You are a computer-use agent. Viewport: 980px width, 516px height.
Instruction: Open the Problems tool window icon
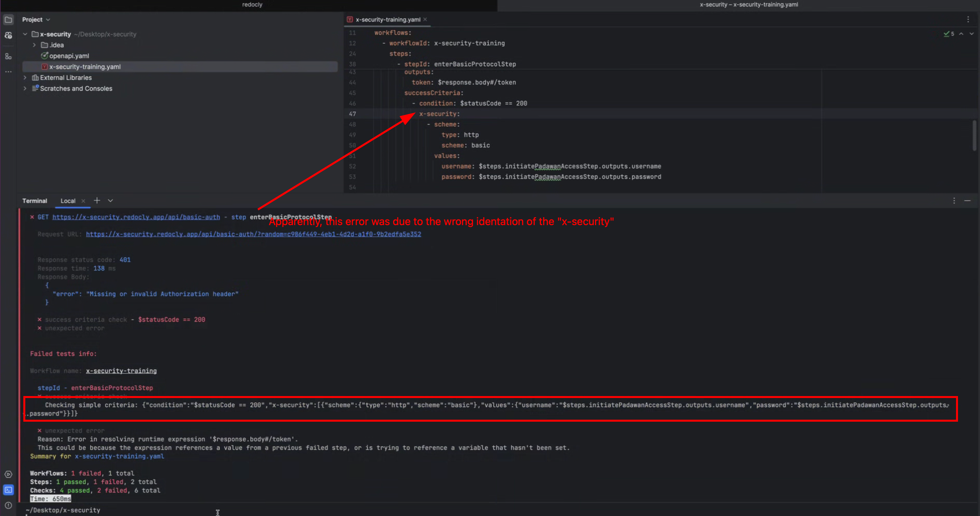coord(8,505)
